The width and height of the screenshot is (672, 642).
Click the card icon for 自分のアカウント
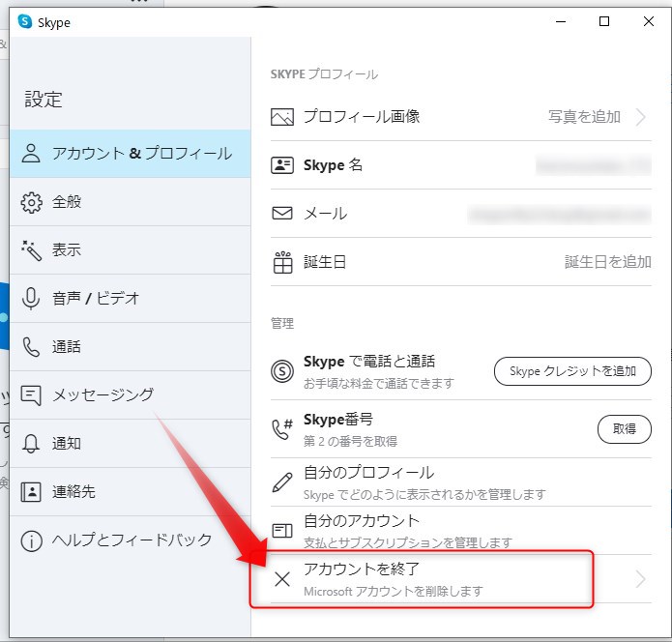click(x=282, y=531)
